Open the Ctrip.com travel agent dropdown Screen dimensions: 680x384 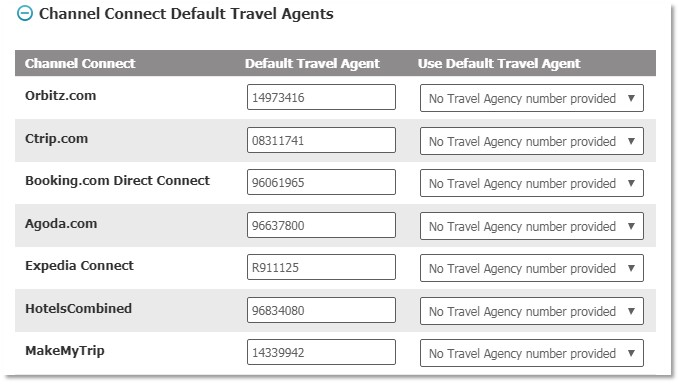tap(532, 141)
